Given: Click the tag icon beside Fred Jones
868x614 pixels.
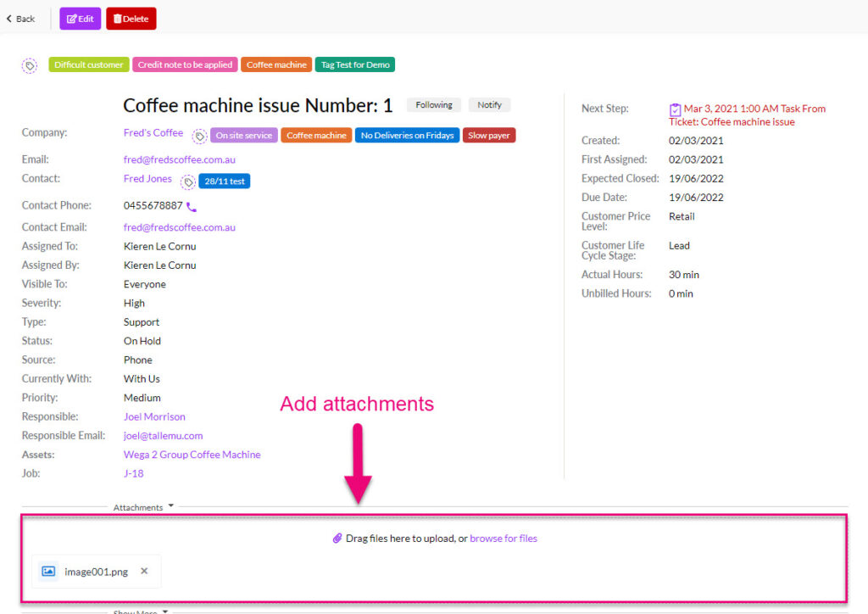Looking at the screenshot, I should [x=187, y=181].
